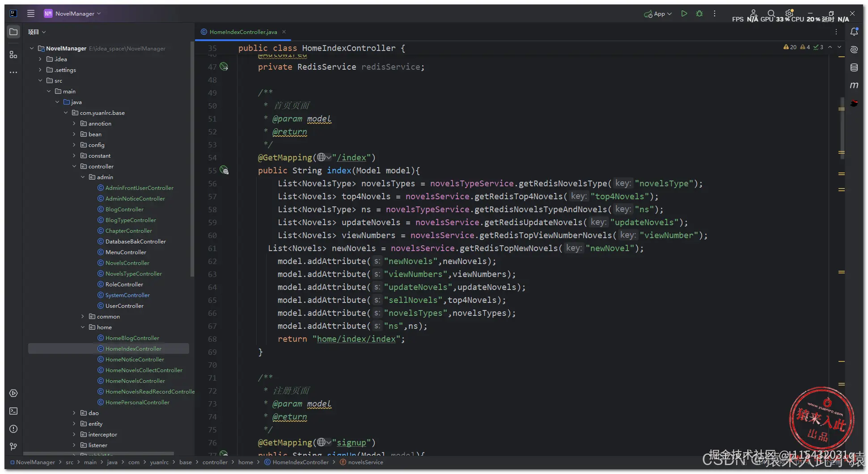
Task: Open HomePersonalController in project tree
Action: [x=137, y=402]
